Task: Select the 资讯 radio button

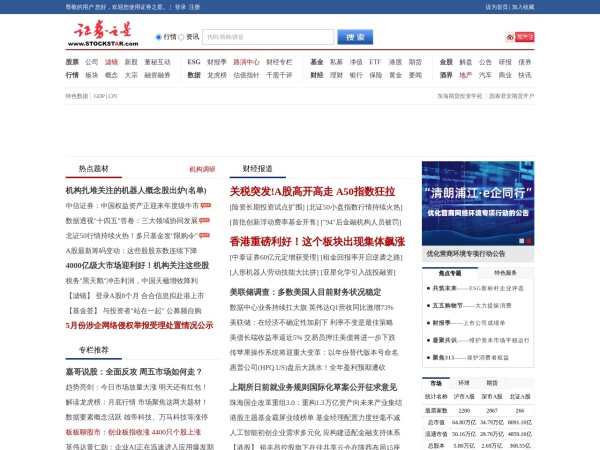Action: [x=181, y=37]
